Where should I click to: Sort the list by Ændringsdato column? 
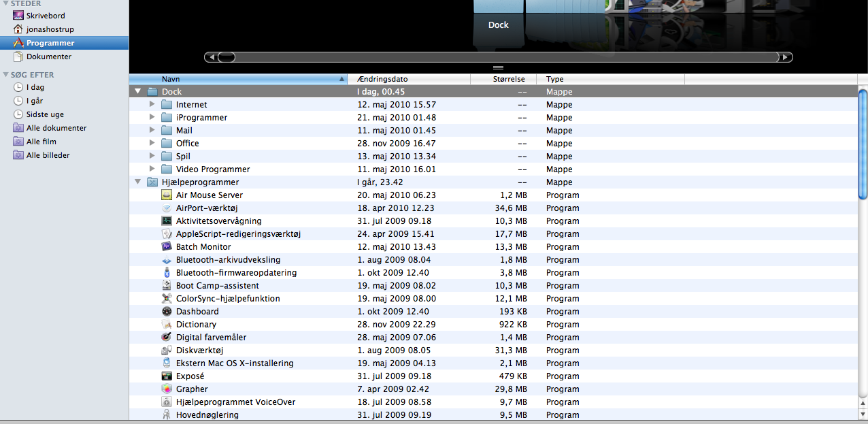(409, 79)
